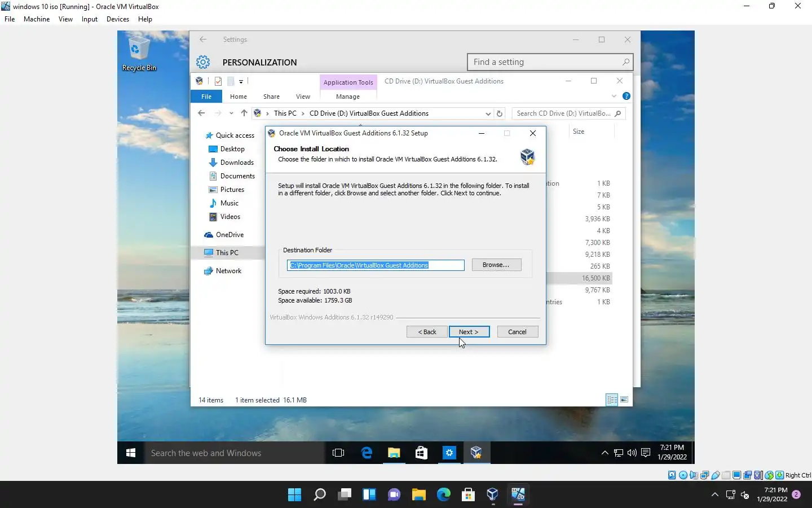Show hidden icons in guest system tray
Image resolution: width=812 pixels, height=508 pixels.
(604, 453)
